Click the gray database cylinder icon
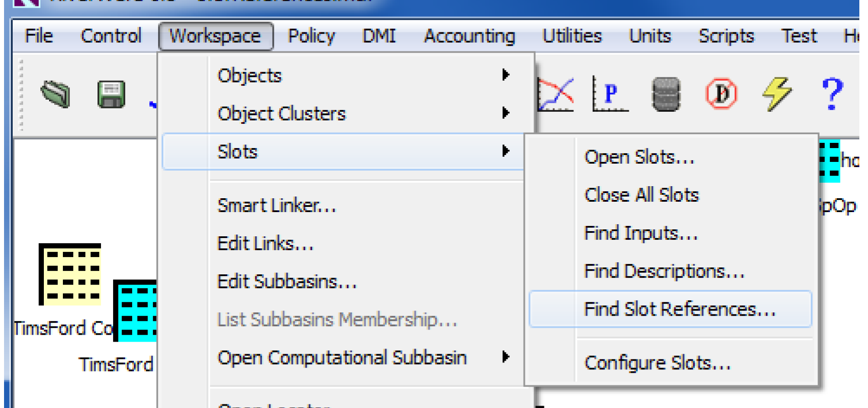The height and width of the screenshot is (408, 868). pos(665,95)
